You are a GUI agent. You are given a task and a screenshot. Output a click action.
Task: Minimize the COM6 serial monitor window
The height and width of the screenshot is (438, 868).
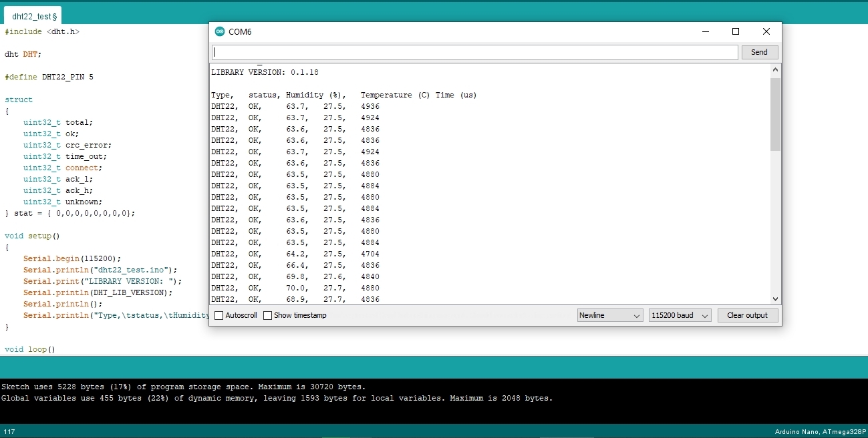click(705, 31)
